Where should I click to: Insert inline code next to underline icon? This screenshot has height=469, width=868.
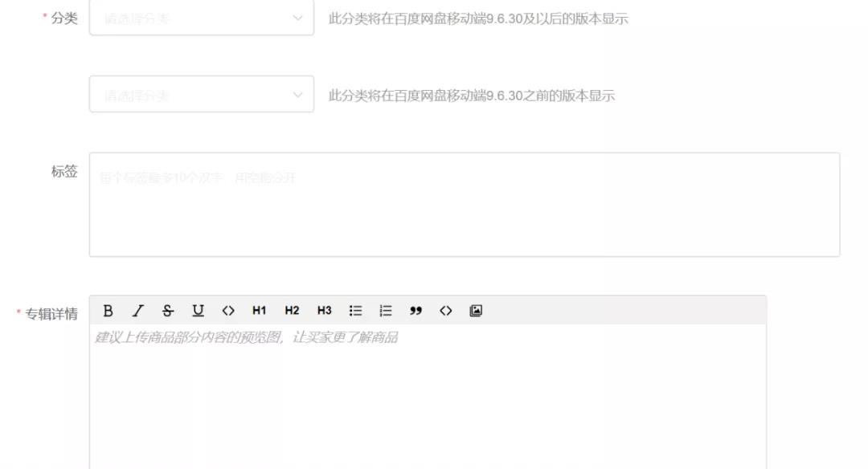tap(228, 311)
